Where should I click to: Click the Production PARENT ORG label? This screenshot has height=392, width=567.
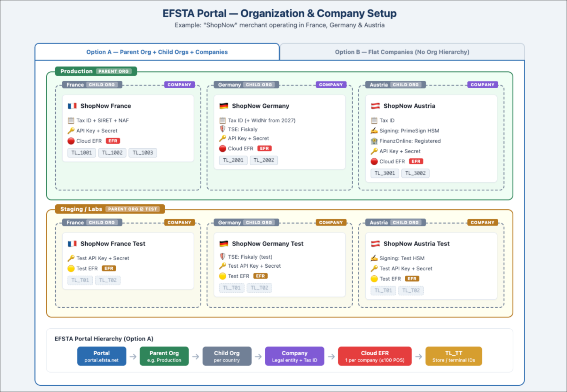coord(96,71)
